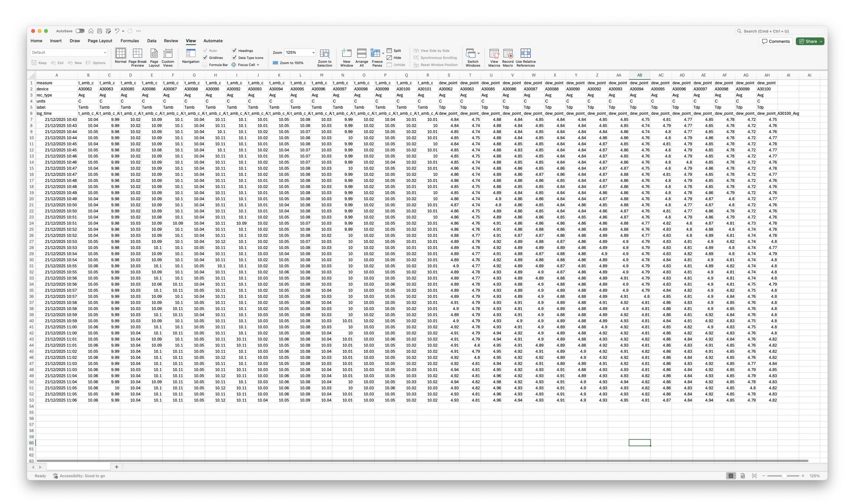Toggle the AutoSave switch
The image size is (855, 504).
click(x=80, y=31)
